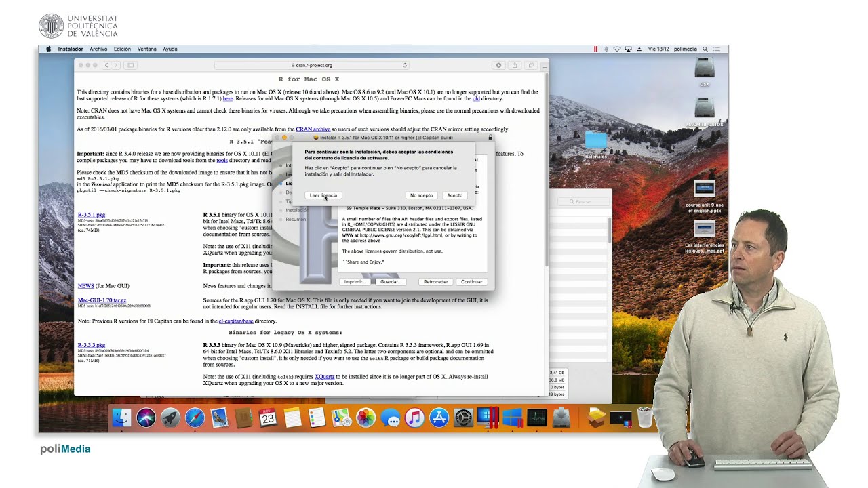This screenshot has height=488, width=868.
Task: Click the Leer licencia button
Action: coord(323,195)
